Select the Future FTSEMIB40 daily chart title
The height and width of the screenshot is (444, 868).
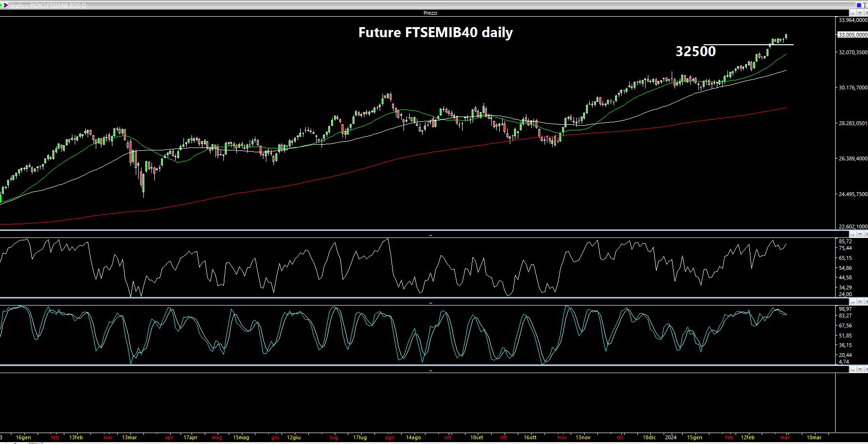click(435, 32)
